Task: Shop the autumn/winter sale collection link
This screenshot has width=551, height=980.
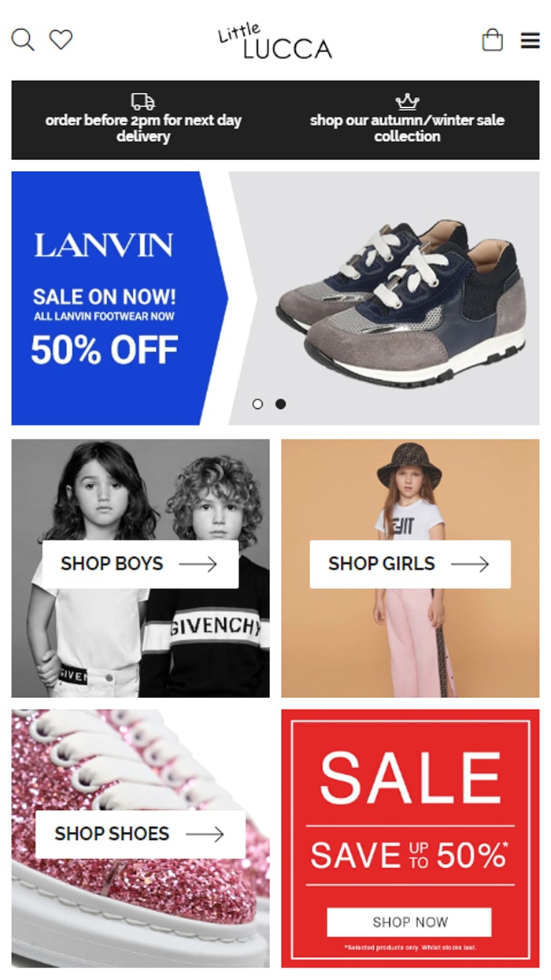Action: 407,128
